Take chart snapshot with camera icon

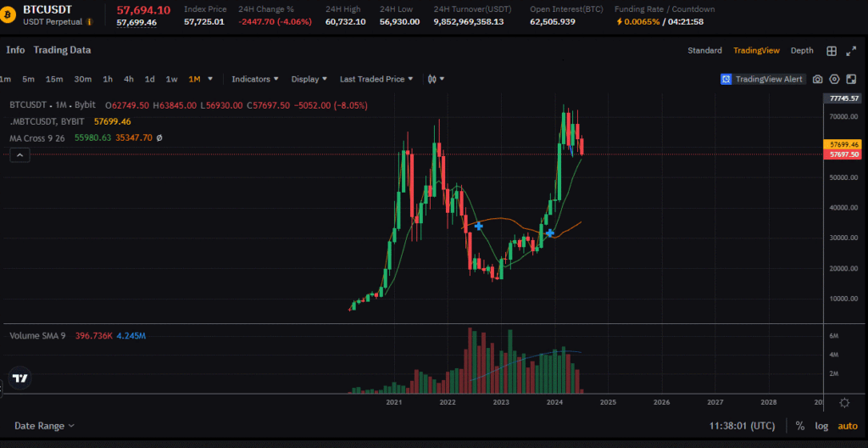[x=817, y=79]
